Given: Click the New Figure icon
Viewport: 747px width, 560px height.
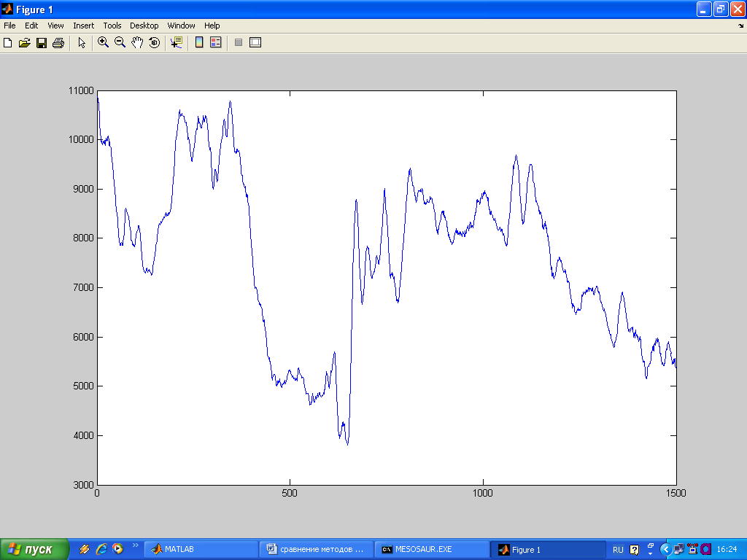Looking at the screenshot, I should click(8, 43).
